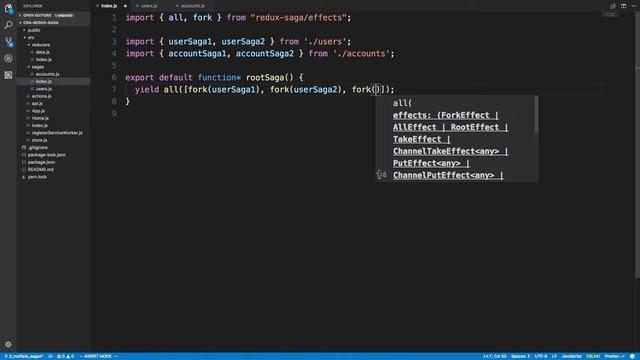Screen dimensions: 640x360
Task: Click the minimap preview at top right
Action: 609,15
